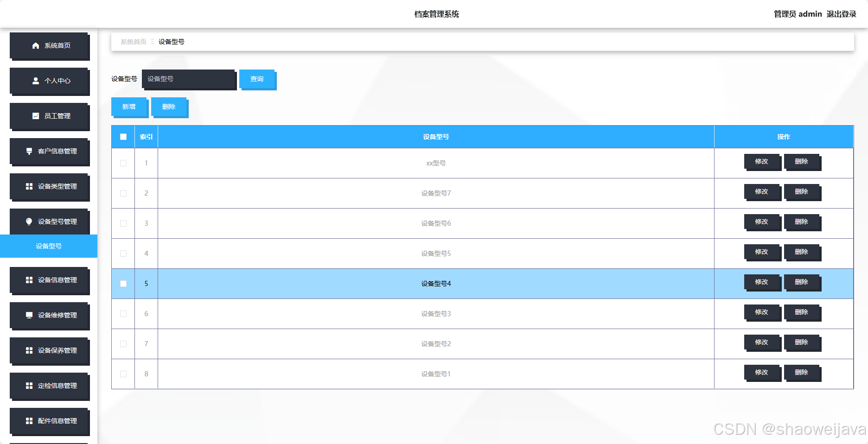Toggle the select-all checkbox in table header
Screen dimensions: 868x444
tap(123, 137)
